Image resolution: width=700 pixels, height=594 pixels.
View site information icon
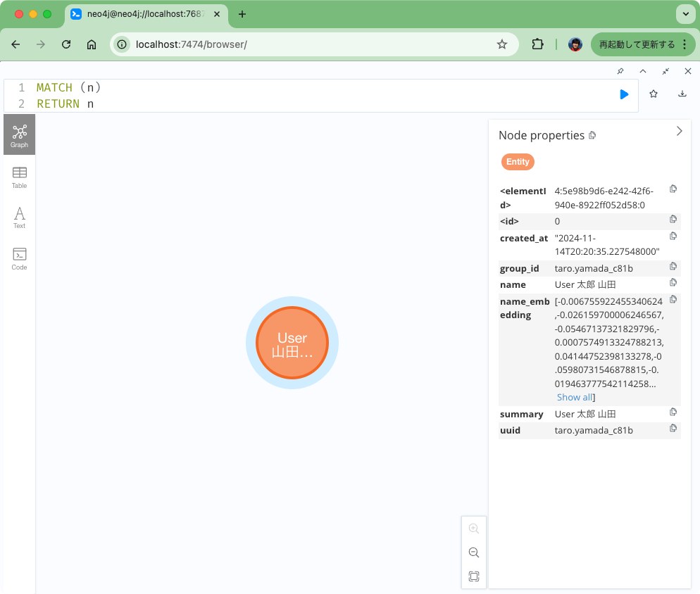pos(121,44)
